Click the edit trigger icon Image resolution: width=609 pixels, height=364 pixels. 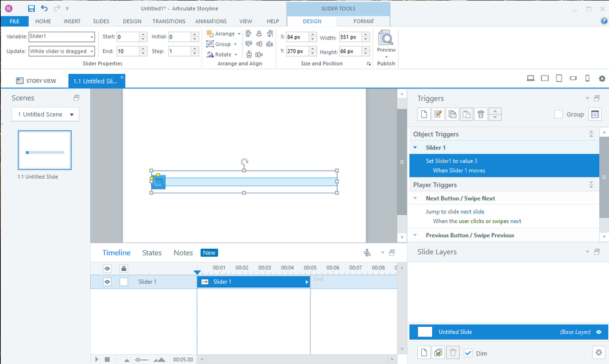[x=438, y=114]
